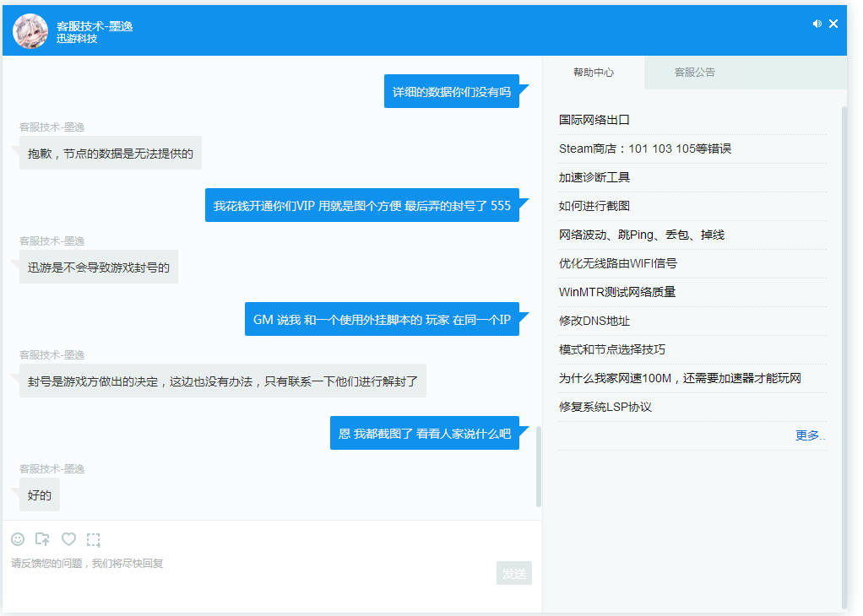The height and width of the screenshot is (616, 863).
Task: Click the 发送 send button
Action: pos(513,573)
